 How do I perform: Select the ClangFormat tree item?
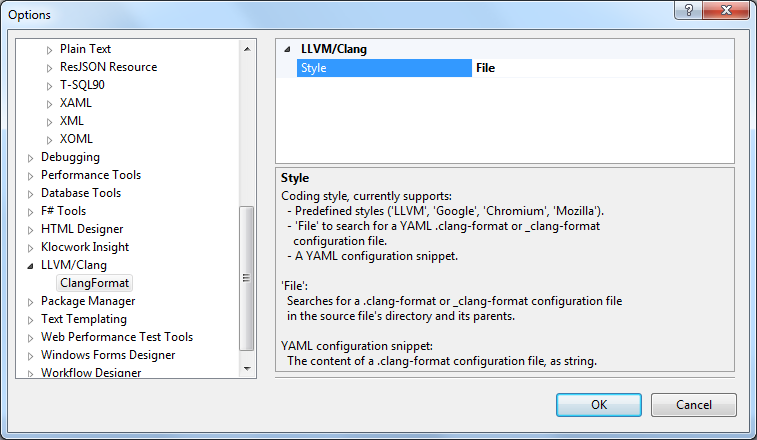tap(95, 283)
